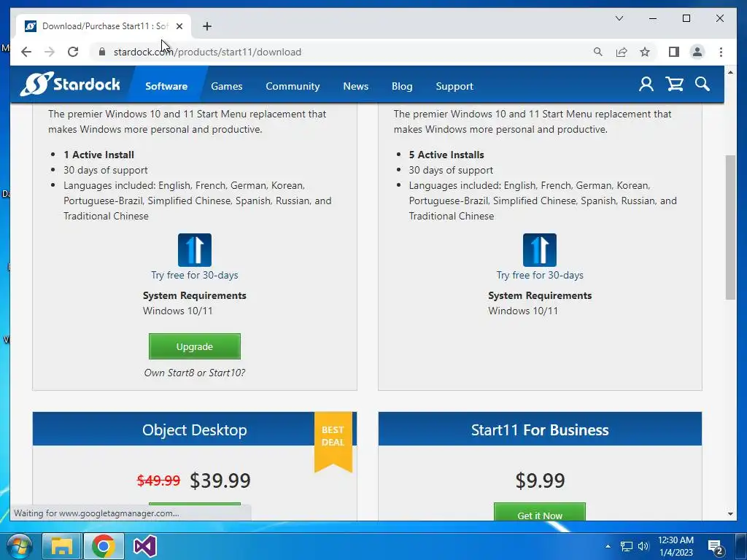This screenshot has width=747, height=560.
Task: Bookmark this page with the star icon
Action: (645, 52)
